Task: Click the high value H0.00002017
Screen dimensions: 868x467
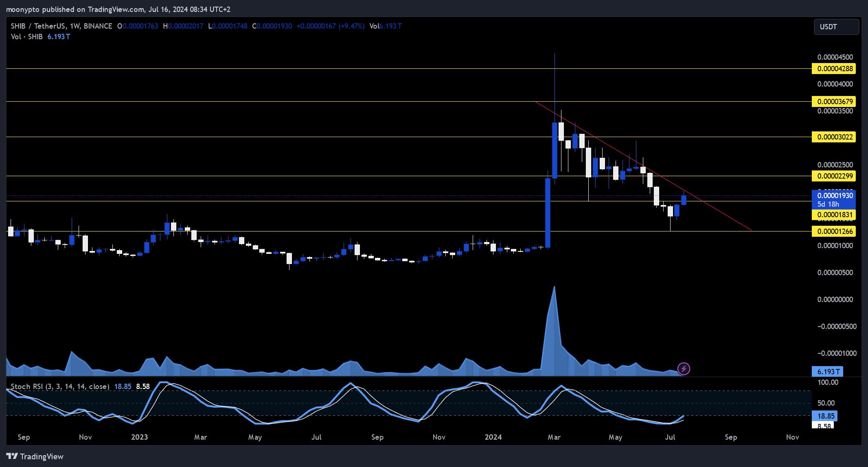Action: click(183, 26)
